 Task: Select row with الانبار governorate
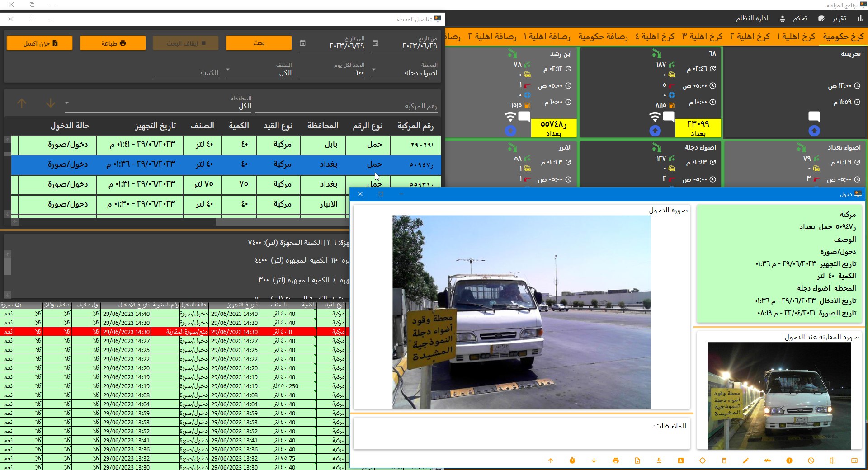pyautogui.click(x=181, y=204)
